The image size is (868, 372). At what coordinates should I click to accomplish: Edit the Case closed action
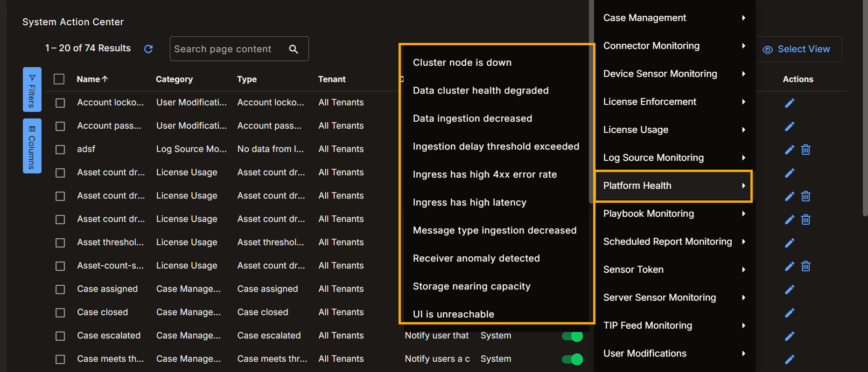790,313
